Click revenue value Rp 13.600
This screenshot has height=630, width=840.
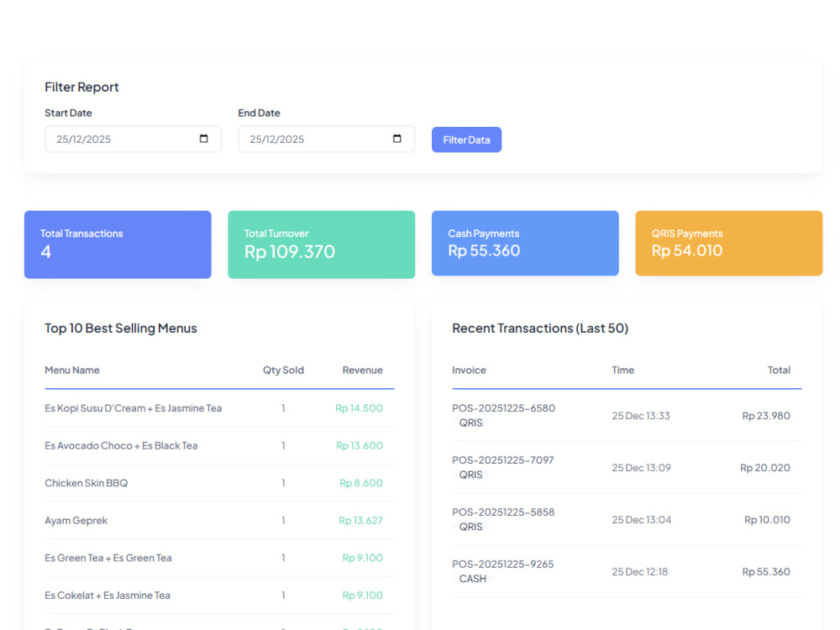coord(359,446)
